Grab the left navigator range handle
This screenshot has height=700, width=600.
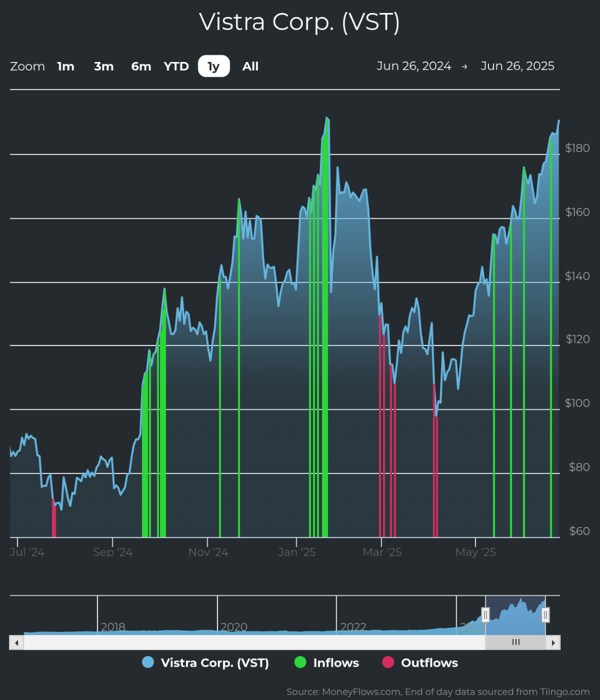[486, 614]
